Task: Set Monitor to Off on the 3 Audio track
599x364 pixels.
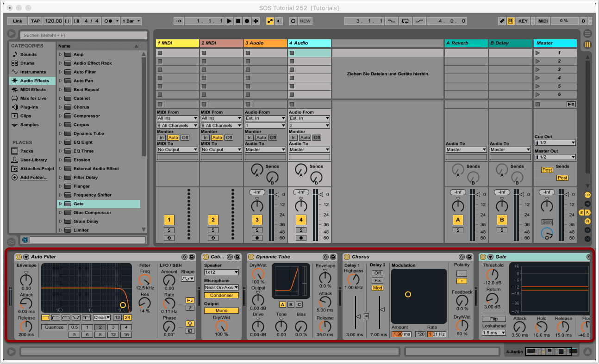Action: click(273, 137)
